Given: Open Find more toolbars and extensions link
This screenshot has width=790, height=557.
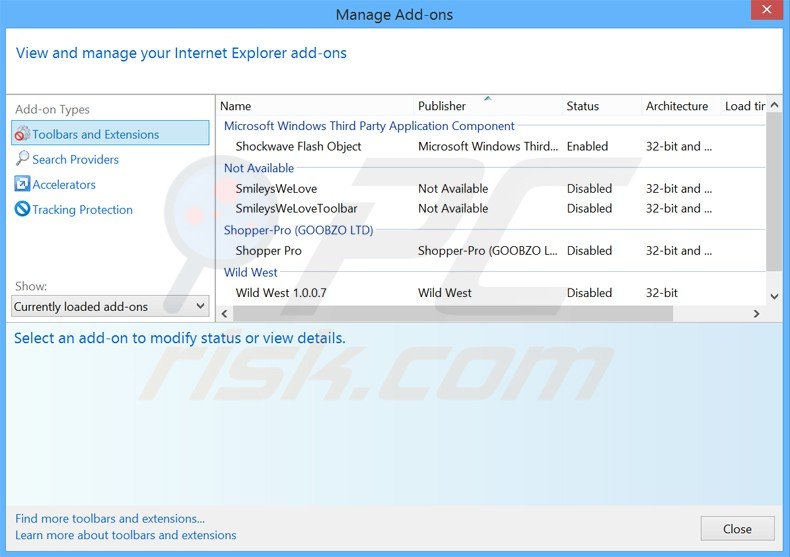Looking at the screenshot, I should point(110,519).
